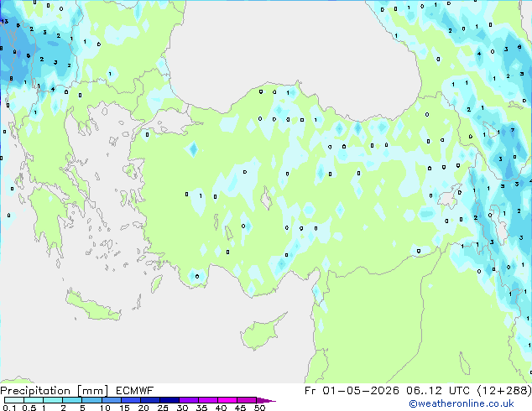Image resolution: width=532 pixels, height=411 pixels.
Task: Click the over-50 mm legend arrow tip
Action: [x=266, y=400]
